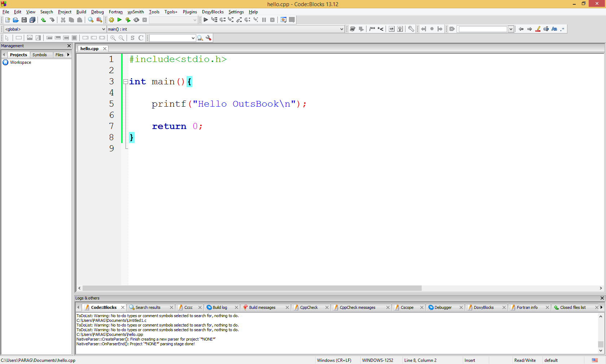Click the Replace icon in main toolbar
606x364 pixels.
[x=99, y=20]
